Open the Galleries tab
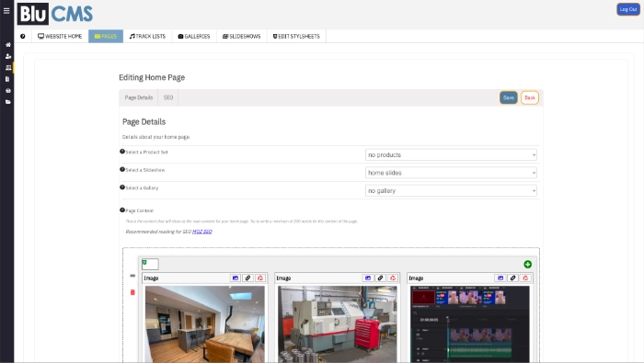The image size is (644, 363). [194, 36]
